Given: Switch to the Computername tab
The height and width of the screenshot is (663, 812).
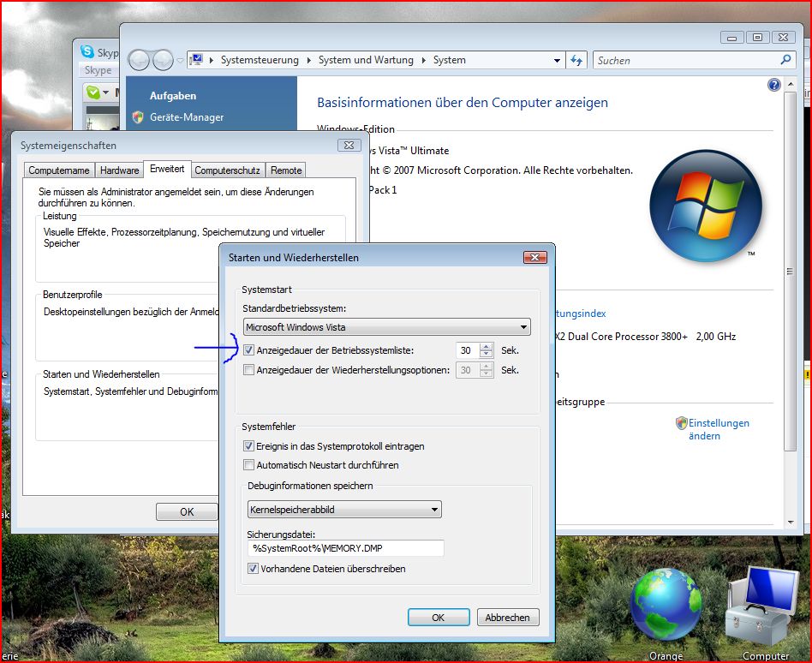Looking at the screenshot, I should point(59,170).
